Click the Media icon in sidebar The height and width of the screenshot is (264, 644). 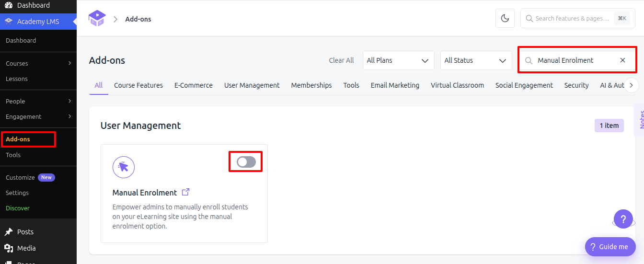coord(9,248)
